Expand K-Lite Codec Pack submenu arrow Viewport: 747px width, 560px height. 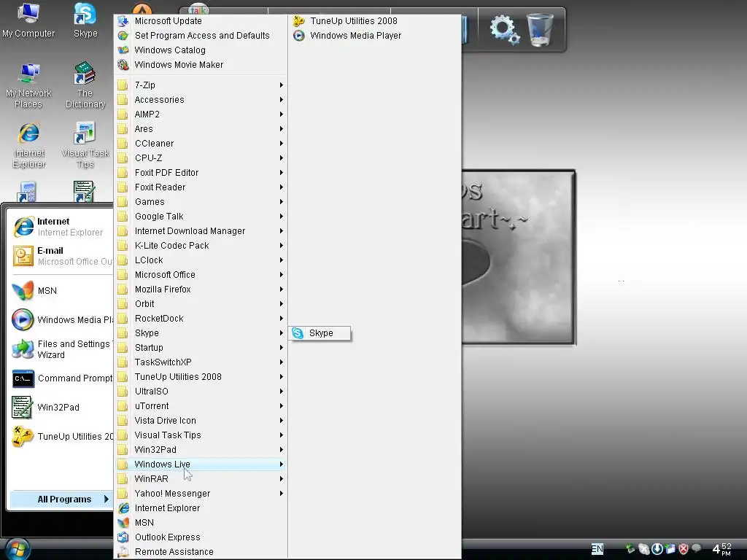(x=281, y=246)
